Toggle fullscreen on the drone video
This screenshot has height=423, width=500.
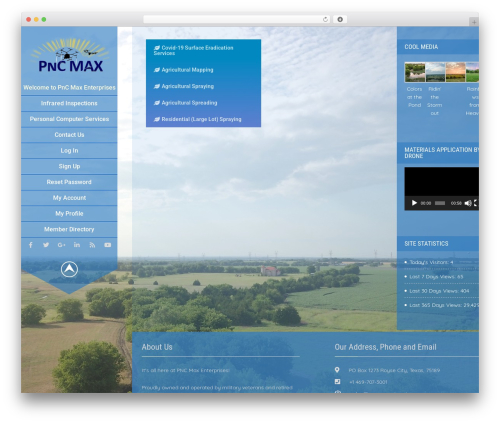pos(476,203)
